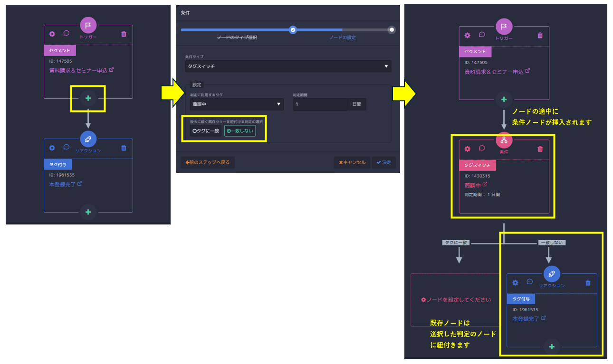Open the 商談中 link in condition node

coord(473,185)
